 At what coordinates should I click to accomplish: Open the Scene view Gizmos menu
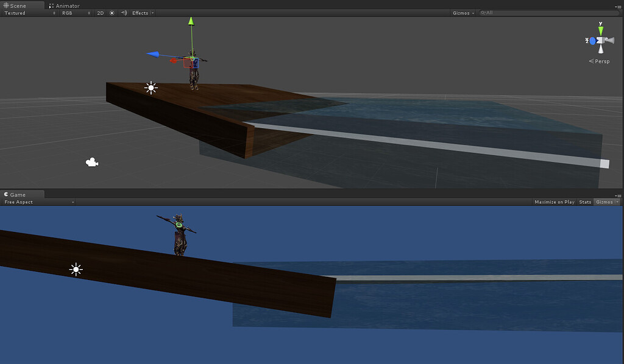tap(463, 12)
